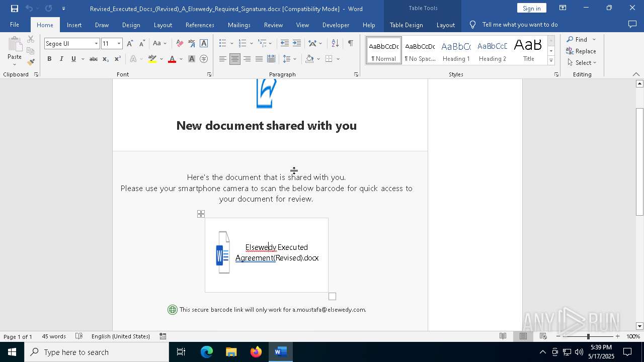Click the Windows taskbar search box

(x=97, y=352)
